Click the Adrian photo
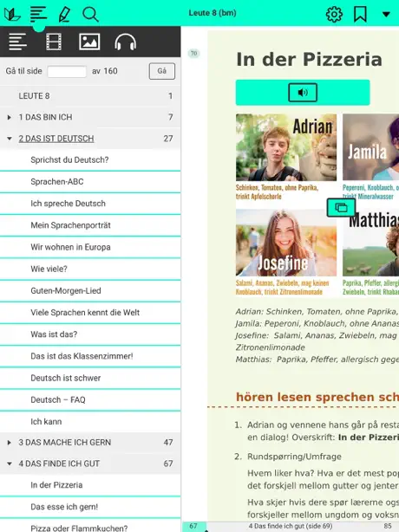The image size is (399, 532). pyautogui.click(x=286, y=147)
